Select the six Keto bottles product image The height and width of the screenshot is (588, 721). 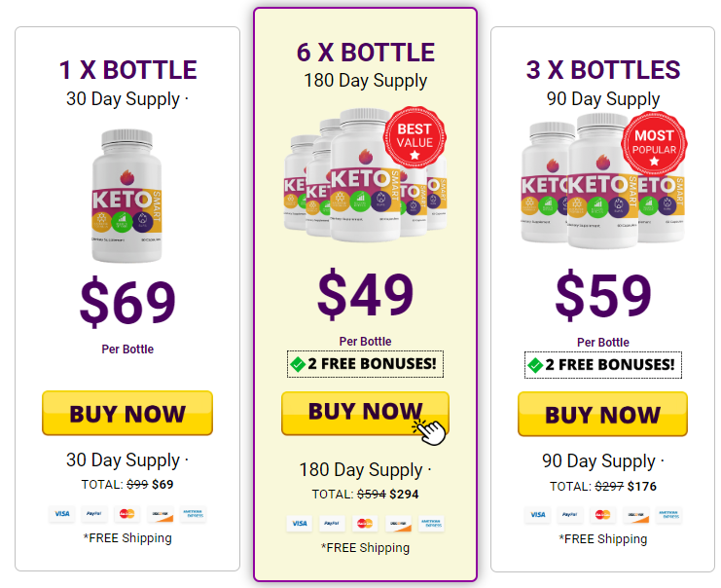click(x=365, y=176)
